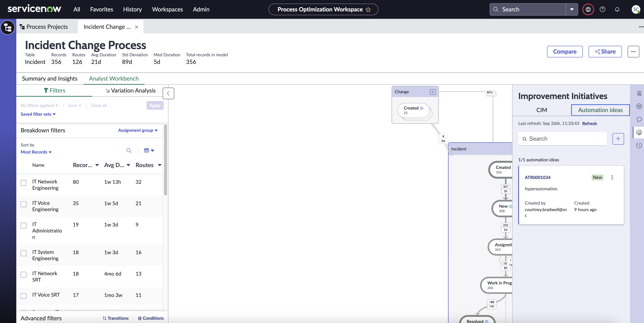Click the breakdown filters vertical scrollbar
Viewport: 644px width, 323px height.
click(166, 160)
